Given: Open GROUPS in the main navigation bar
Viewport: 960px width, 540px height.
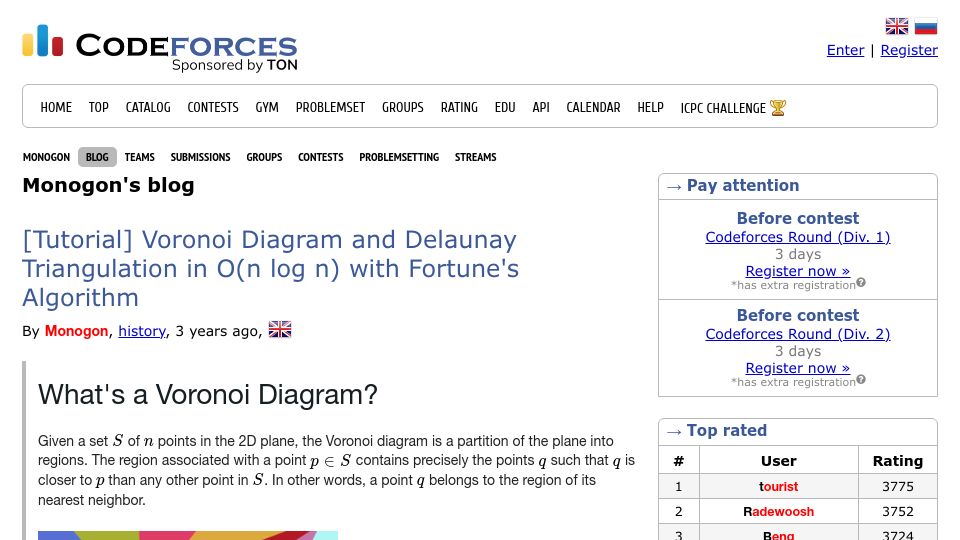Looking at the screenshot, I should [403, 107].
